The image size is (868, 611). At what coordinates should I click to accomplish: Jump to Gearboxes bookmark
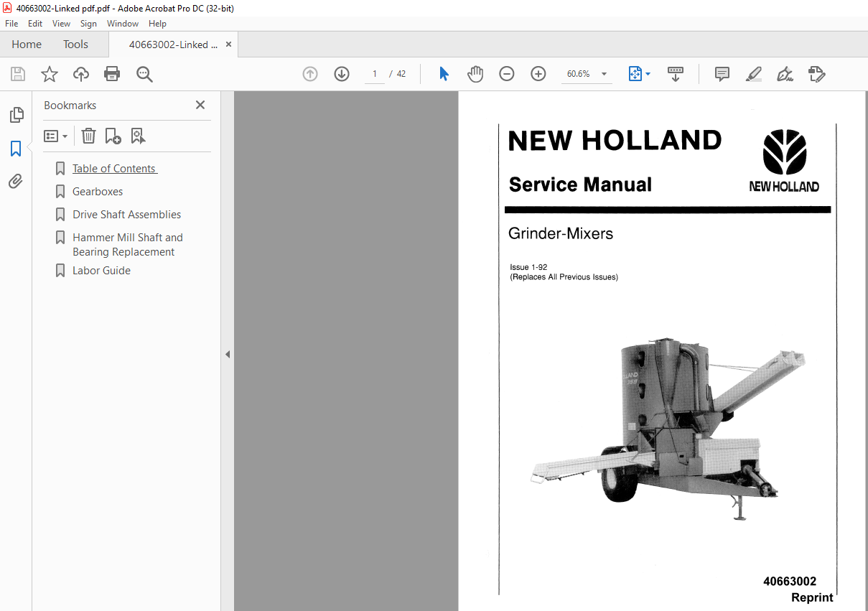click(x=98, y=192)
